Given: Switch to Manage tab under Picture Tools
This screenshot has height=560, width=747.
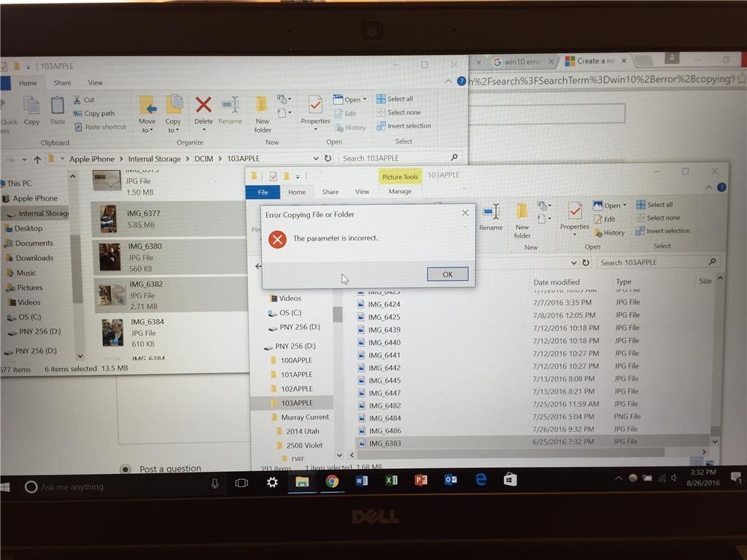Looking at the screenshot, I should click(x=400, y=192).
